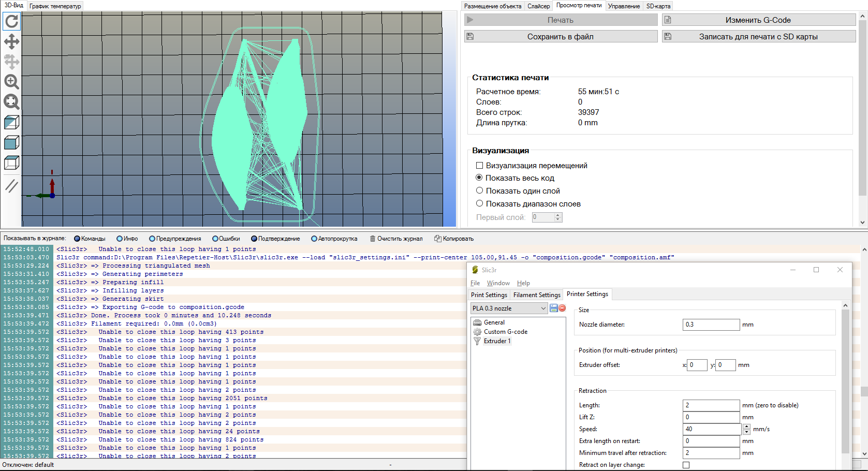Click the save settings disk icon in Slic3r
868x471 pixels.
tap(554, 308)
